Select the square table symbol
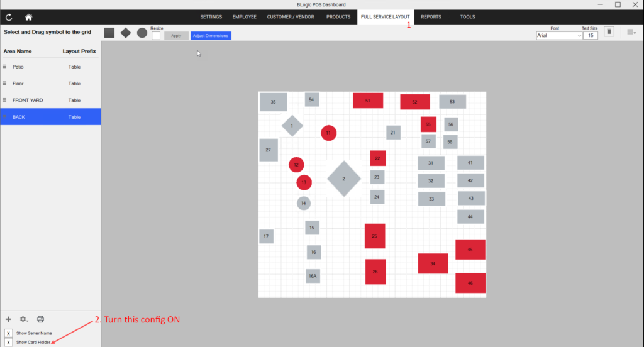644x347 pixels. [109, 33]
